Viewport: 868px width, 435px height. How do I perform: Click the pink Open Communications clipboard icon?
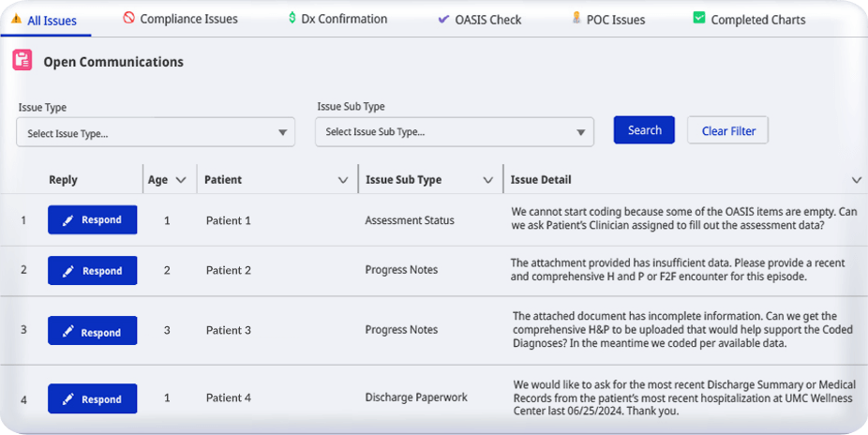click(22, 61)
